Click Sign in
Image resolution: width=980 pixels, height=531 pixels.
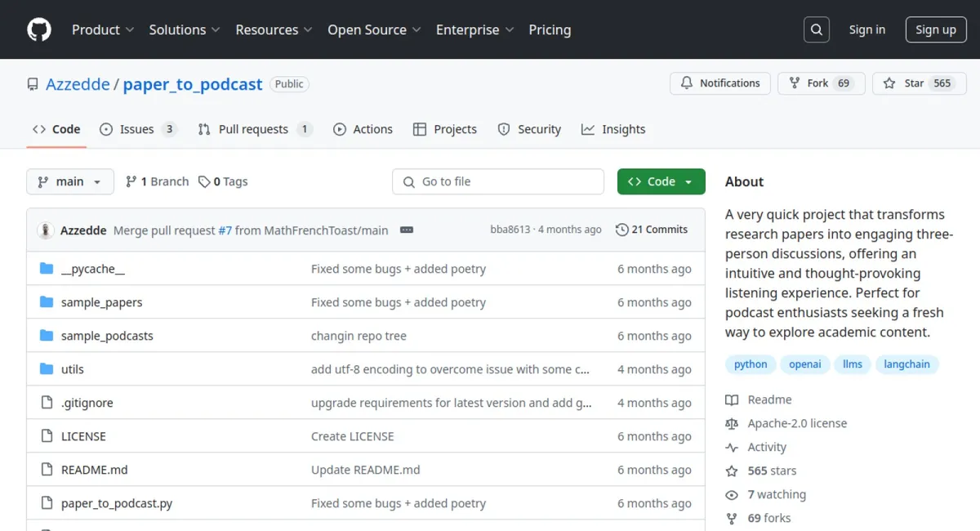pyautogui.click(x=866, y=29)
